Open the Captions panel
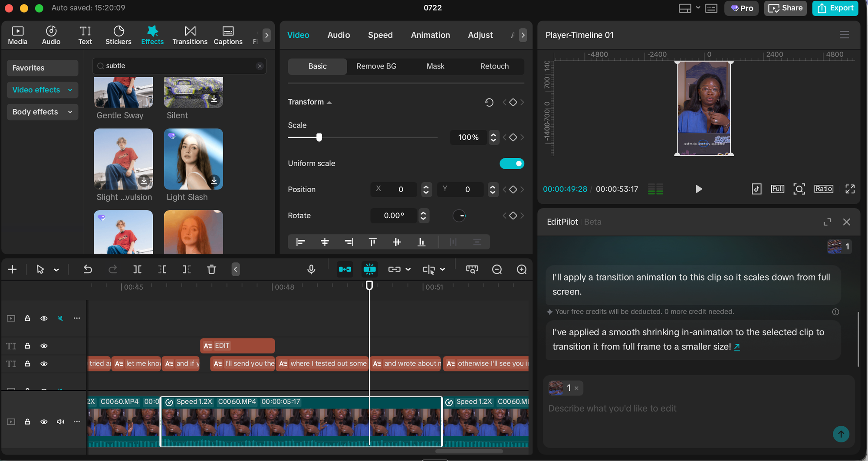 tap(228, 35)
